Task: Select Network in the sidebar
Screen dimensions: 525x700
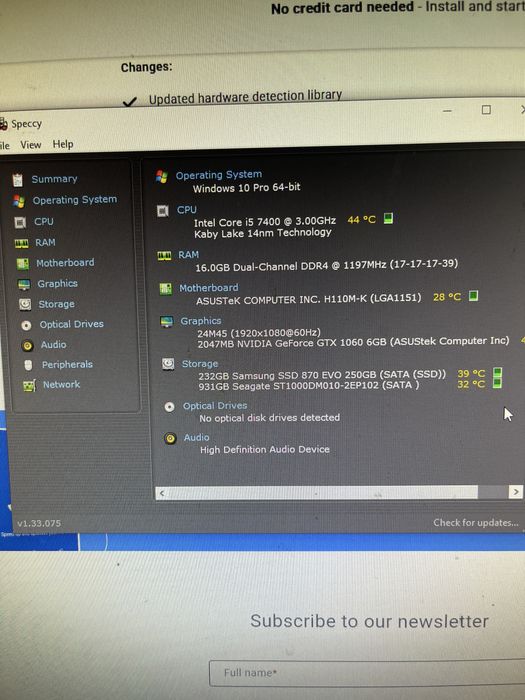Action: coord(62,384)
